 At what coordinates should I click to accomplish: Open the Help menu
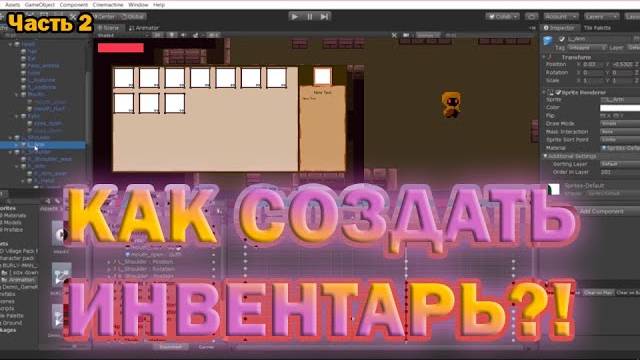(159, 5)
